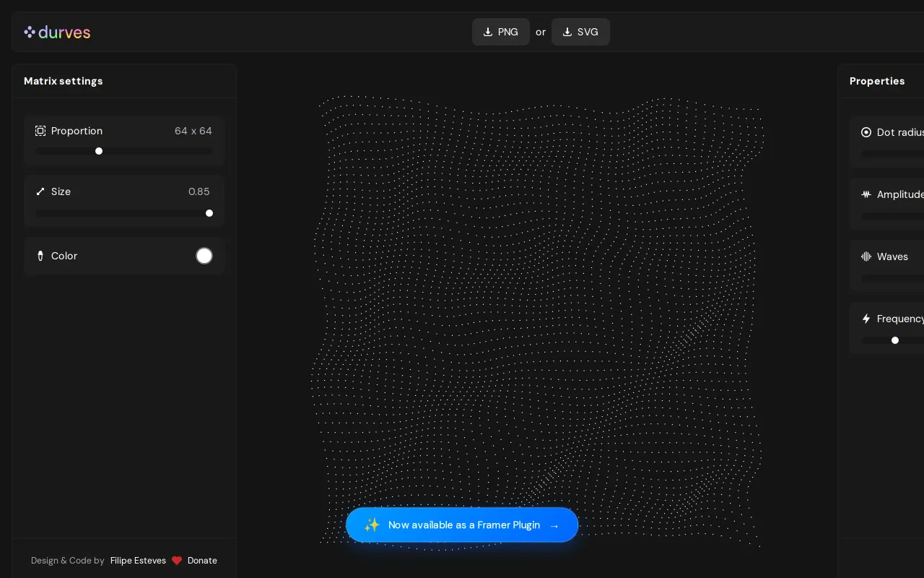Image resolution: width=924 pixels, height=578 pixels.
Task: Click the Frequency lightning icon
Action: (866, 319)
